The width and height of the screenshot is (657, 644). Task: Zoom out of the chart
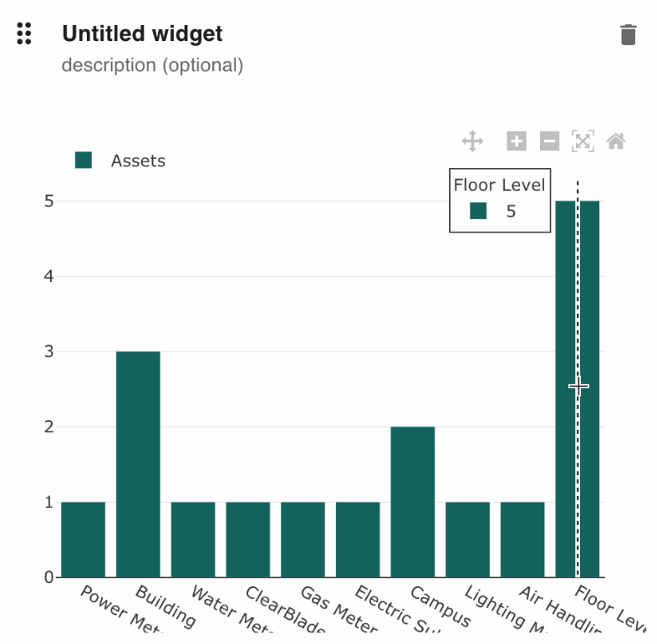tap(549, 141)
